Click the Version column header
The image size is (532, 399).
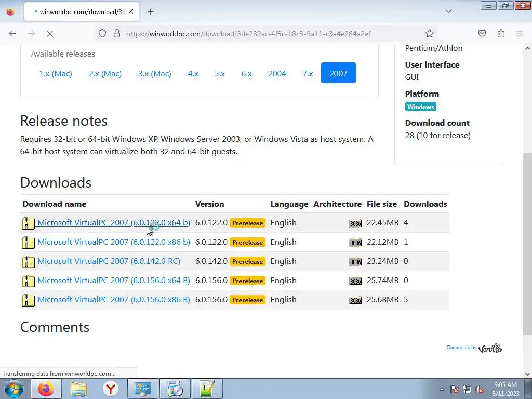[x=209, y=204]
